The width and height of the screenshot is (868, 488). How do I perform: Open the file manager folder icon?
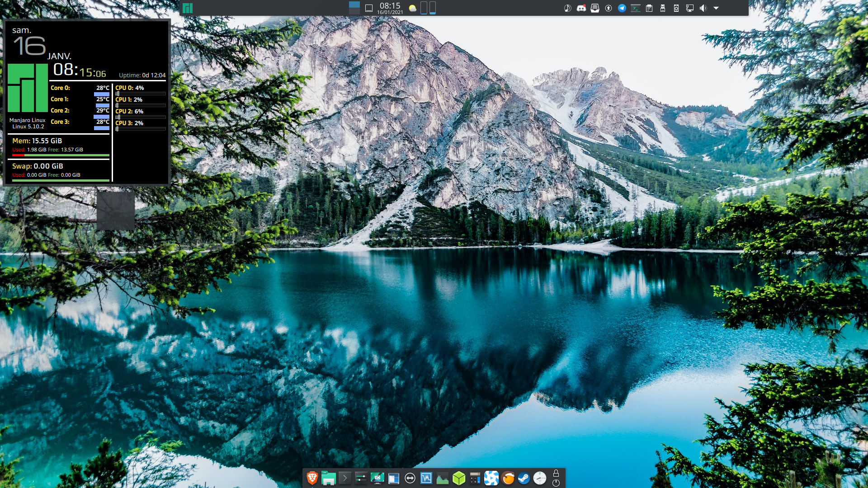tap(329, 478)
